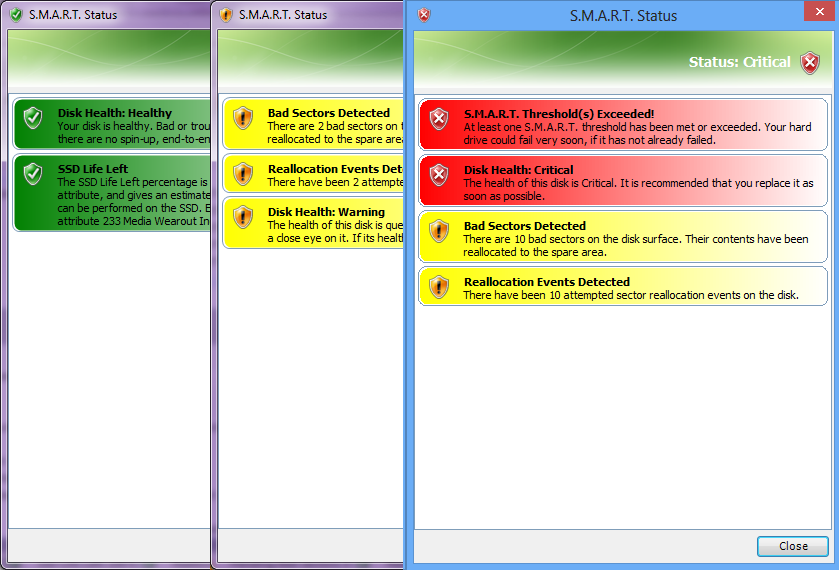Click the red shield icon for Disk Health: Critical
839x570 pixels.
[439, 175]
